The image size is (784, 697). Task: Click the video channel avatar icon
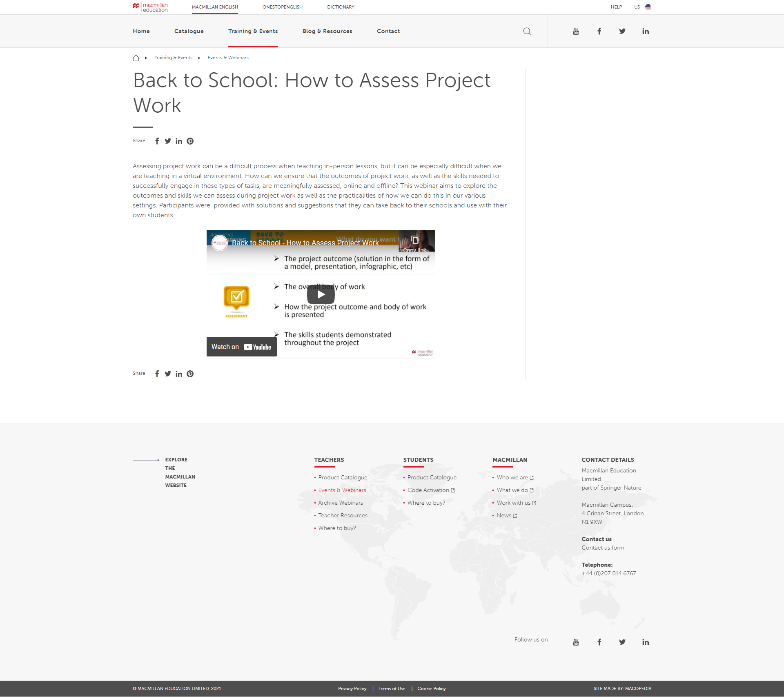pyautogui.click(x=220, y=243)
